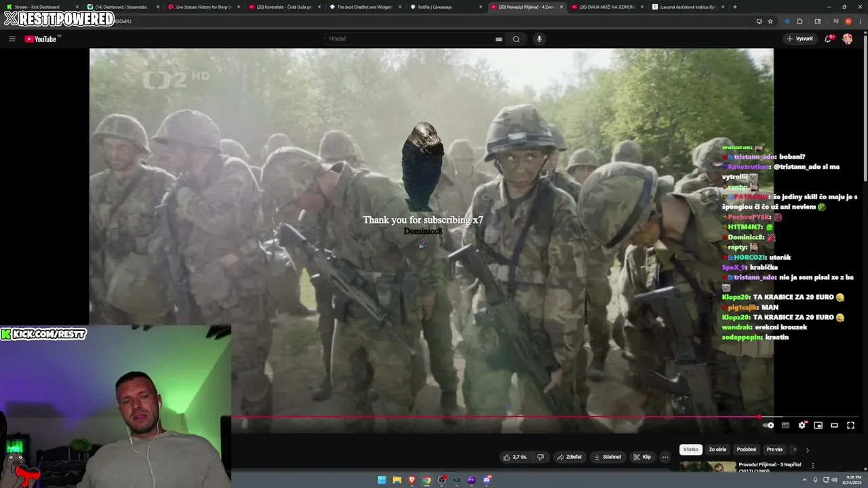Switch to Live Stream History for Blerp tab
This screenshot has height=488, width=868.
(203, 7)
